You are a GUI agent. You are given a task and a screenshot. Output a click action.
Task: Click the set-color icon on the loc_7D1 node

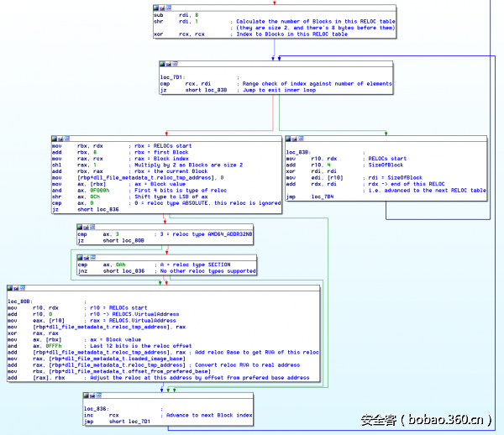(x=164, y=64)
